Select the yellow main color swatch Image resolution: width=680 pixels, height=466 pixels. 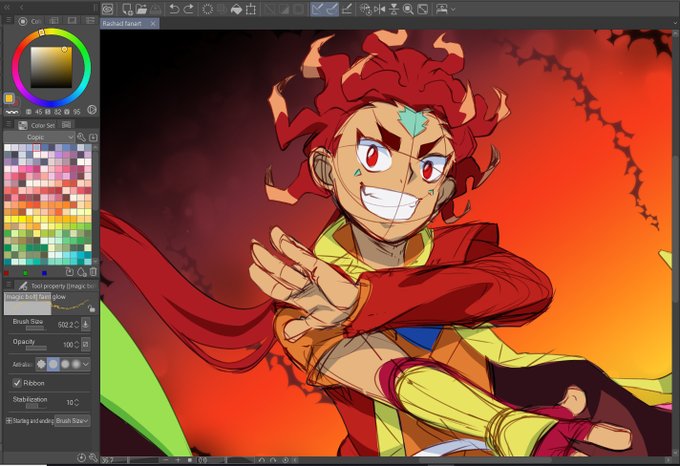point(9,98)
